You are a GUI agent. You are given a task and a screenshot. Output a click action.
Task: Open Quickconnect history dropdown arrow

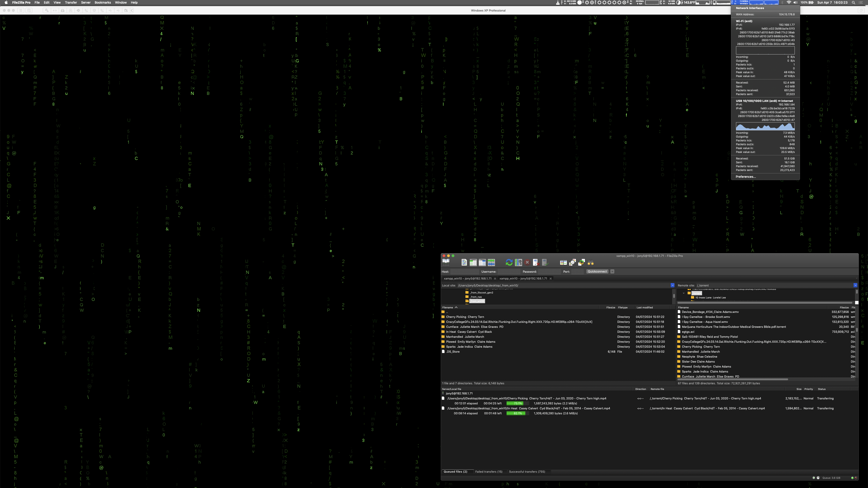[612, 271]
